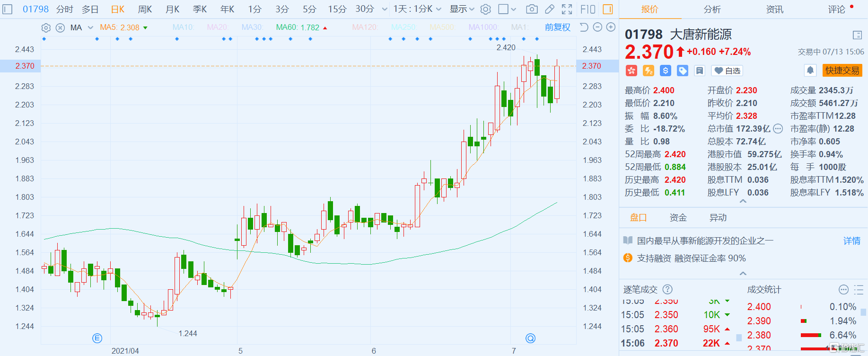Switch to the 周K weekly chart

pyautogui.click(x=145, y=9)
